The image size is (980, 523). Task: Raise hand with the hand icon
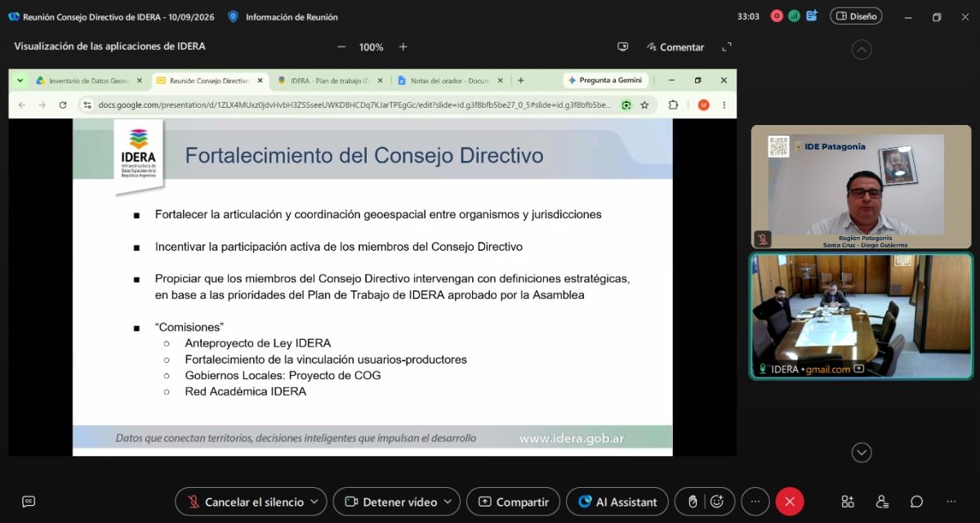pyautogui.click(x=693, y=502)
